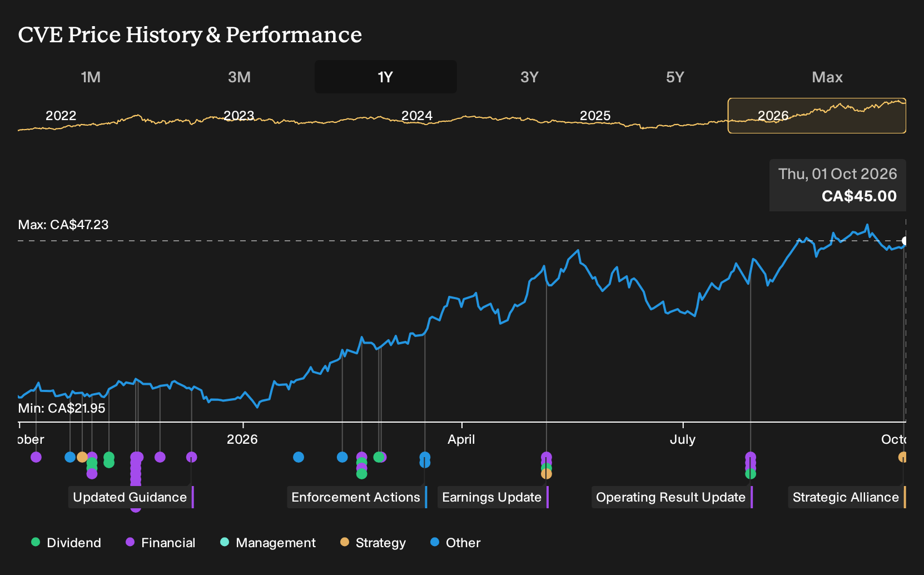Toggle the Dividend legend filter

click(66, 543)
